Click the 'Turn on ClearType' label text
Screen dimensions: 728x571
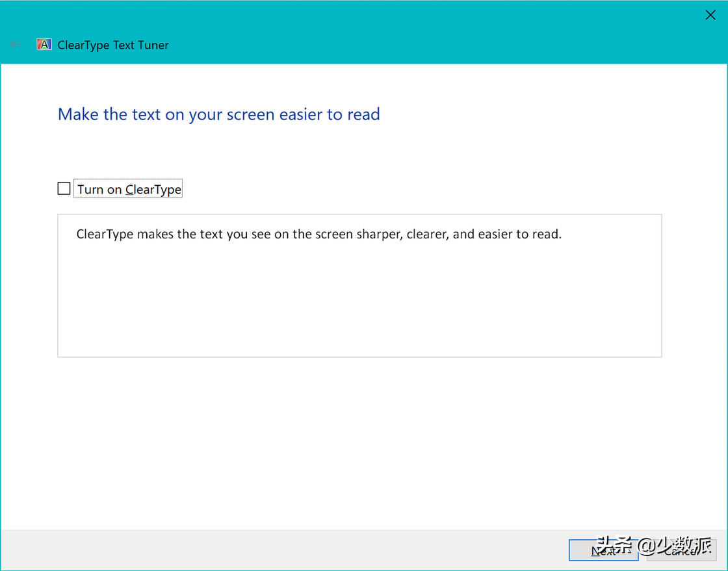129,189
